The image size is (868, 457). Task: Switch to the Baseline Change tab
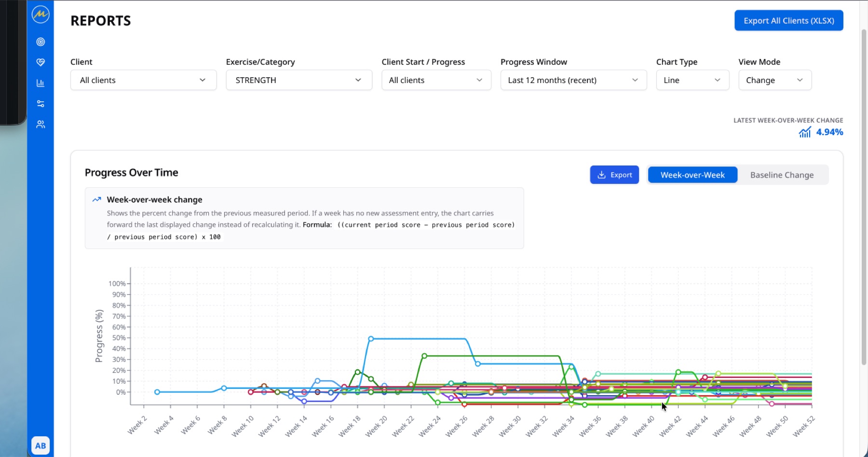pyautogui.click(x=782, y=175)
